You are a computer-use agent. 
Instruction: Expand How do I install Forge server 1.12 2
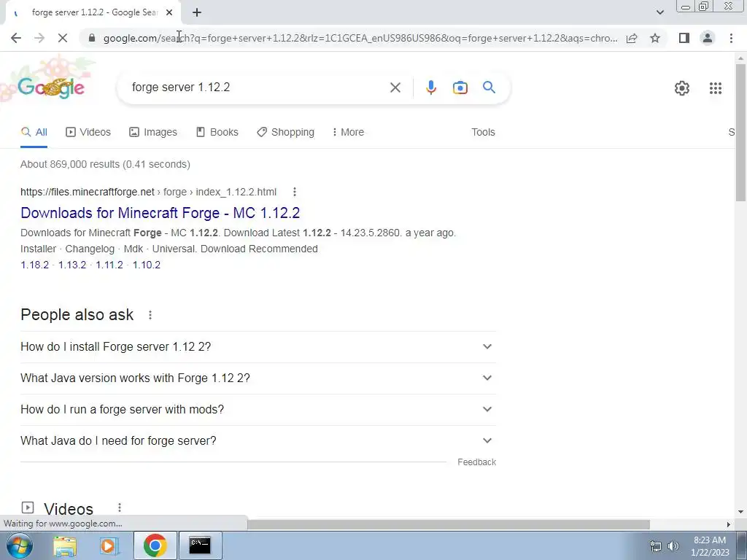click(x=258, y=346)
